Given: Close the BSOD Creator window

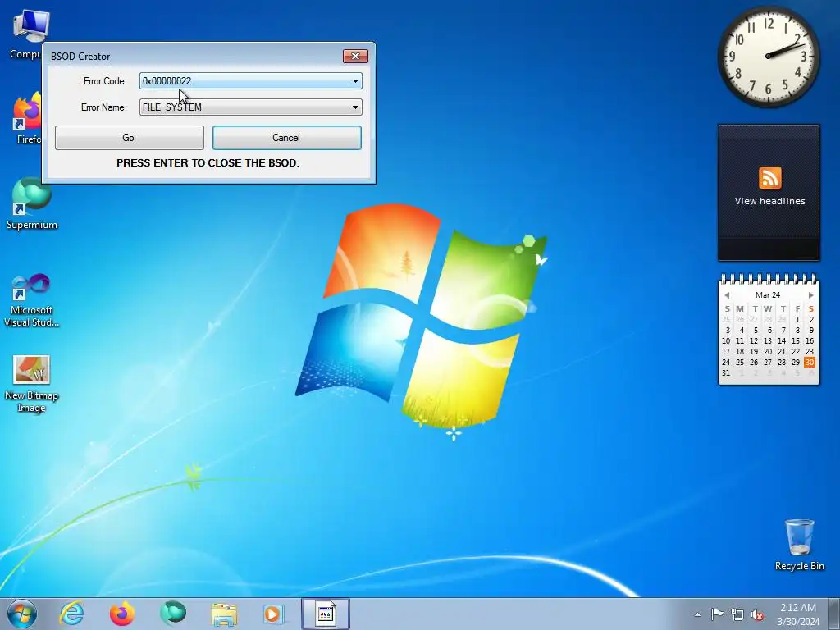Looking at the screenshot, I should [355, 57].
